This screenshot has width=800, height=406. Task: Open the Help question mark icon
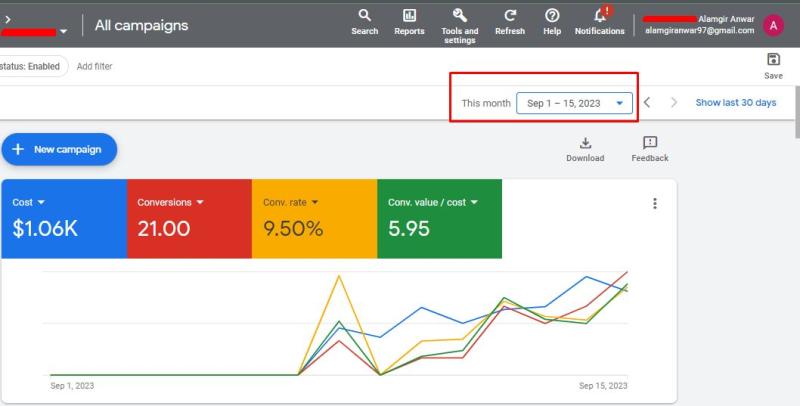[x=552, y=16]
